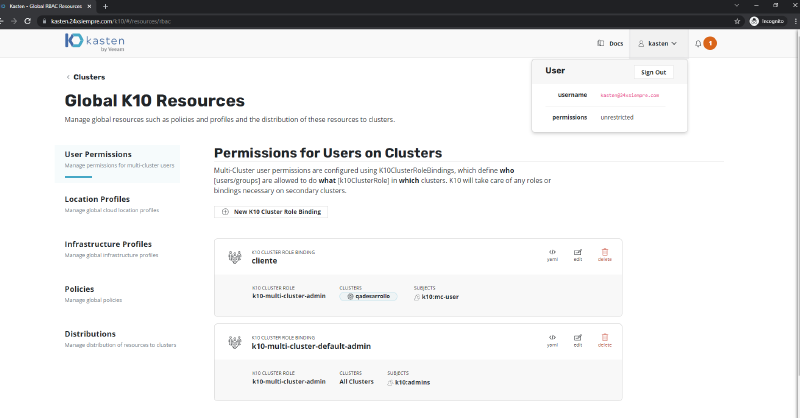
Task: Close the Kasten browser tab
Action: click(89, 7)
